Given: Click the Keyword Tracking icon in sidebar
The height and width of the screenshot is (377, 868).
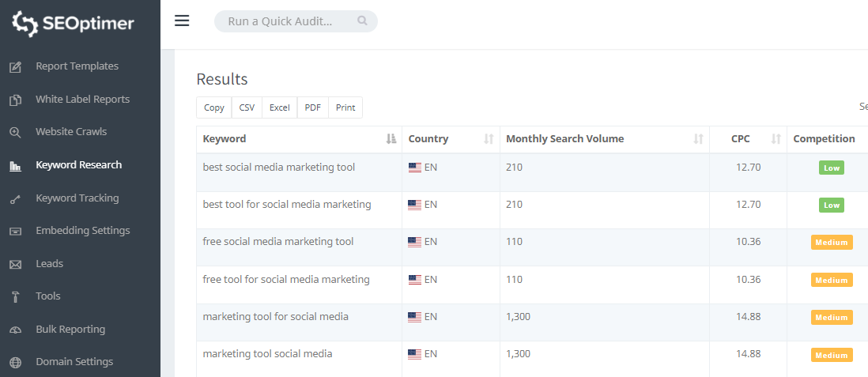Looking at the screenshot, I should (x=15, y=199).
